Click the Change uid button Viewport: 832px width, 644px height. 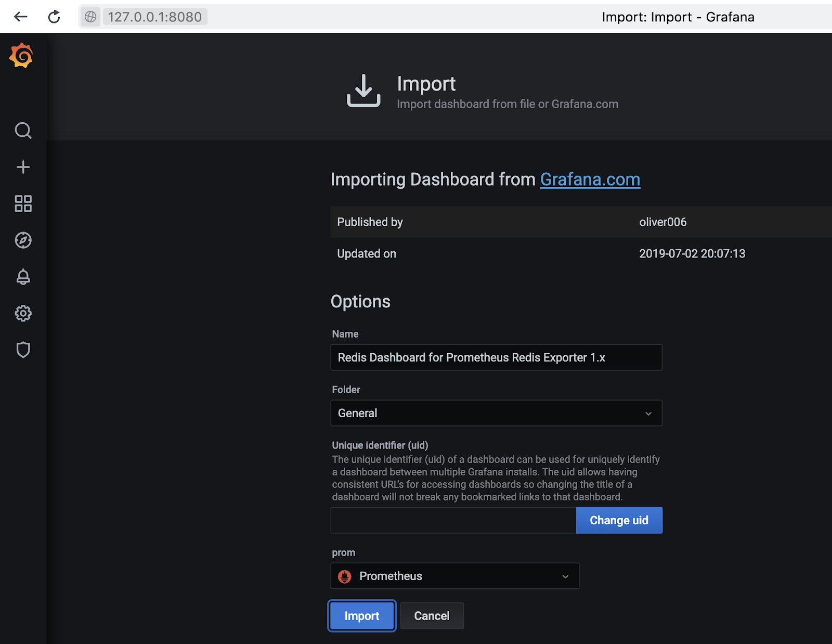[x=619, y=520]
